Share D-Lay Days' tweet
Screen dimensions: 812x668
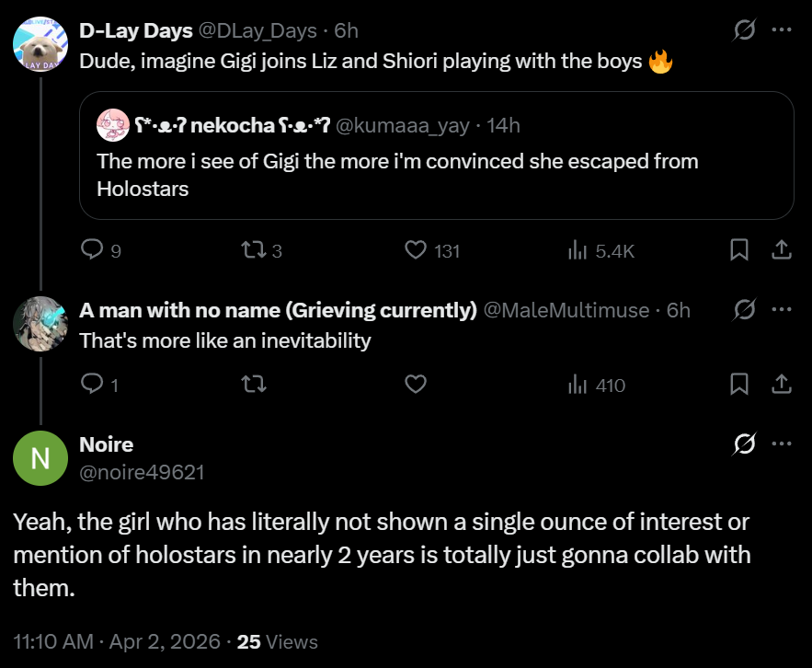pyautogui.click(x=781, y=249)
